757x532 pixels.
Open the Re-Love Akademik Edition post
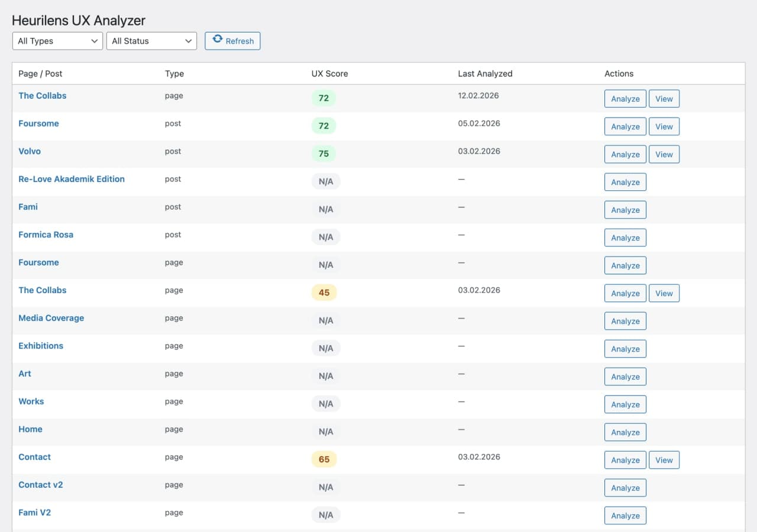[x=71, y=179]
